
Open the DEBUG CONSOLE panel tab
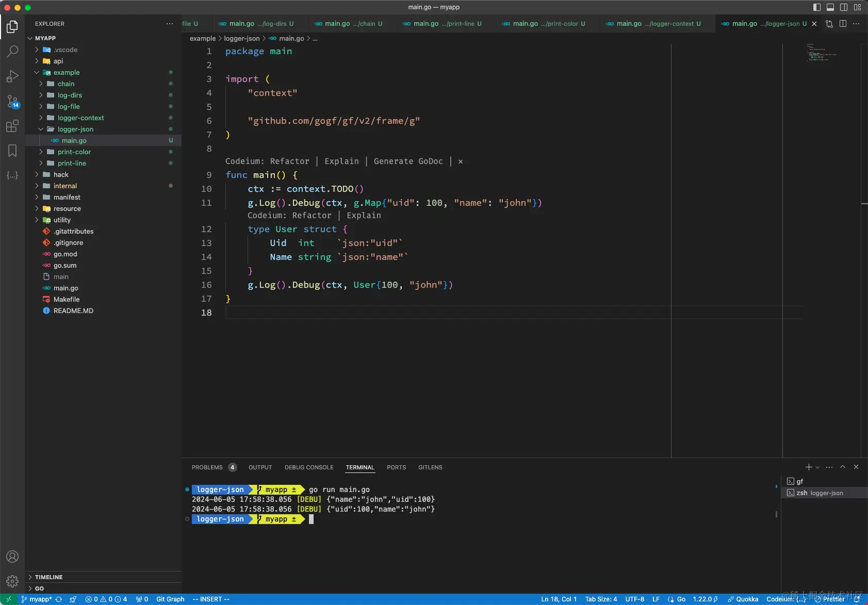click(309, 467)
